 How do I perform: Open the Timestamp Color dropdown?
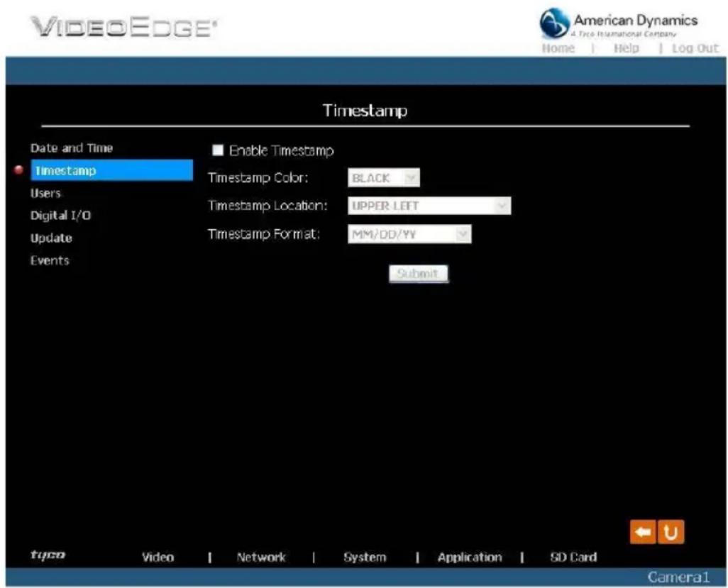[x=383, y=178]
